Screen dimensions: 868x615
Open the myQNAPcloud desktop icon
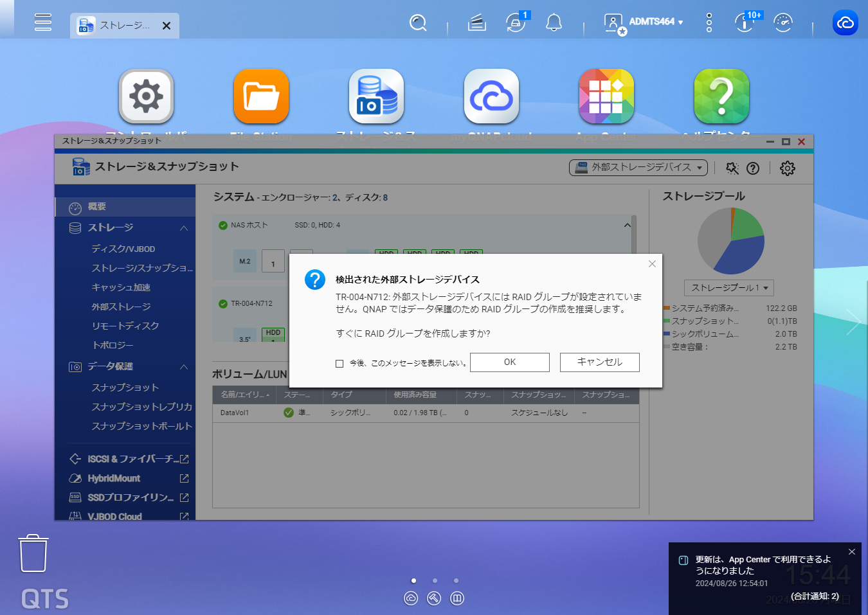(x=491, y=97)
